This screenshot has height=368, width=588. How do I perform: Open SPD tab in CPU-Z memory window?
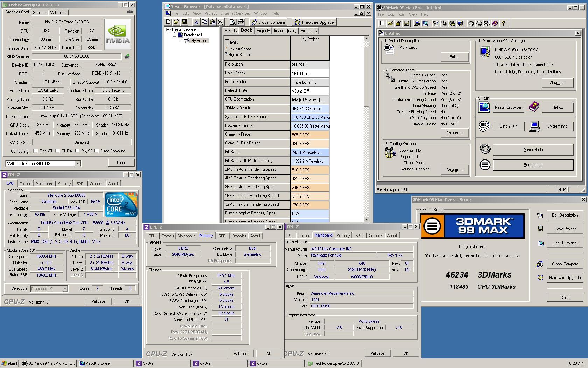click(222, 236)
